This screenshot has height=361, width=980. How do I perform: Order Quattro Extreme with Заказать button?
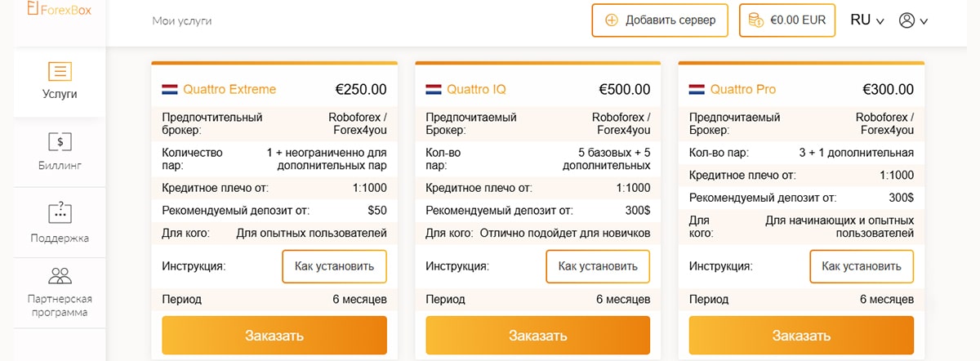[x=274, y=335]
